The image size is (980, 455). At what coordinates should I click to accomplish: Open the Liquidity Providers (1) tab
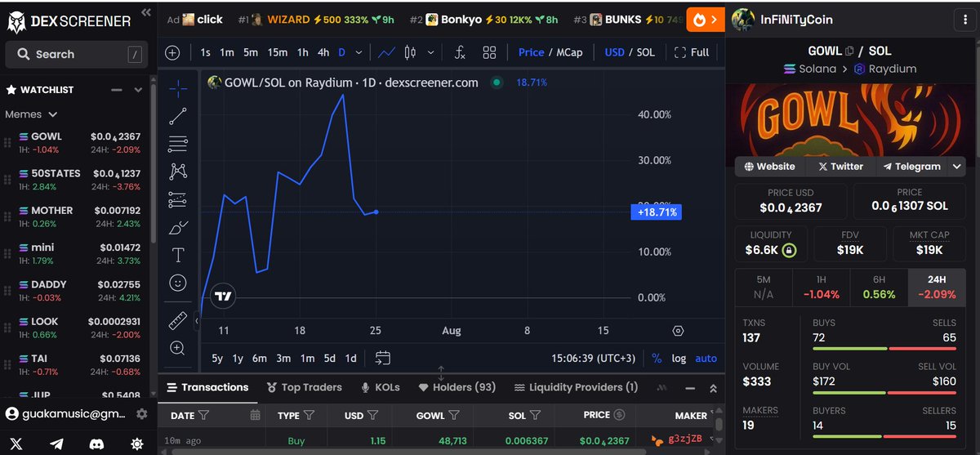(576, 387)
